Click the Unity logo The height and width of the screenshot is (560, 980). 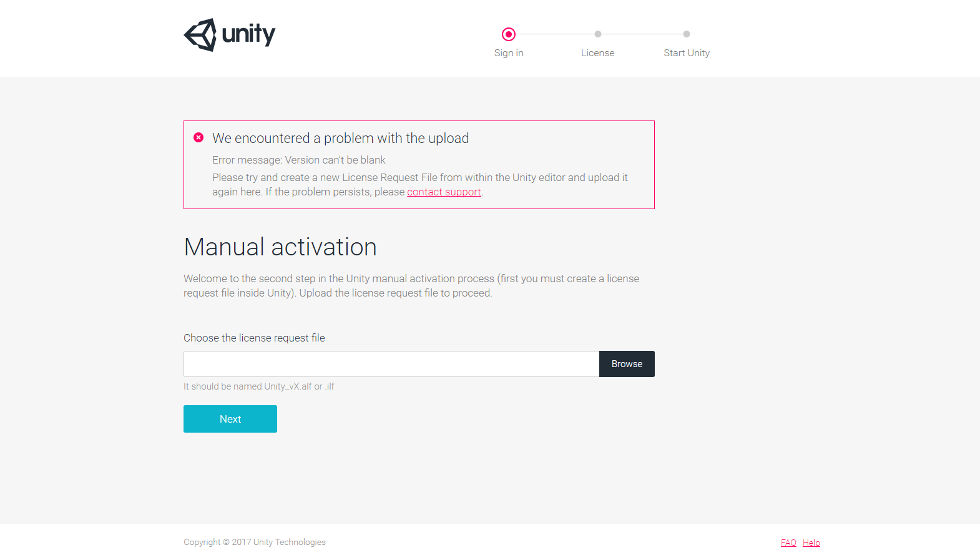[x=230, y=35]
